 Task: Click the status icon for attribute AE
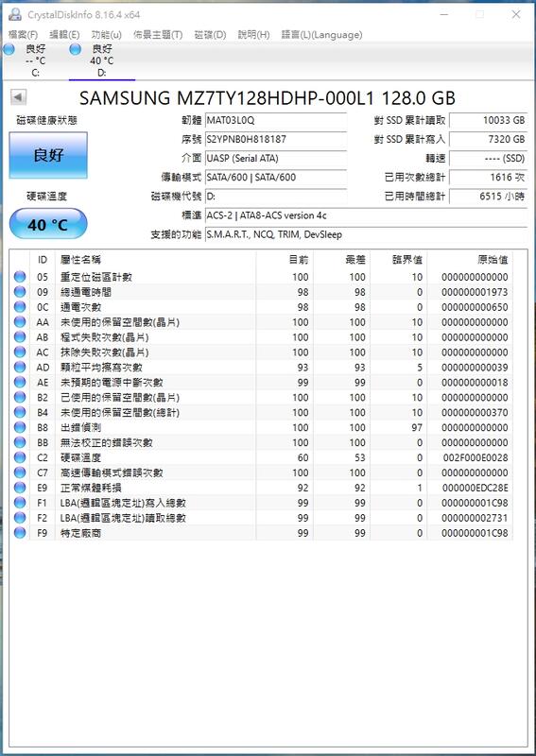(20, 382)
